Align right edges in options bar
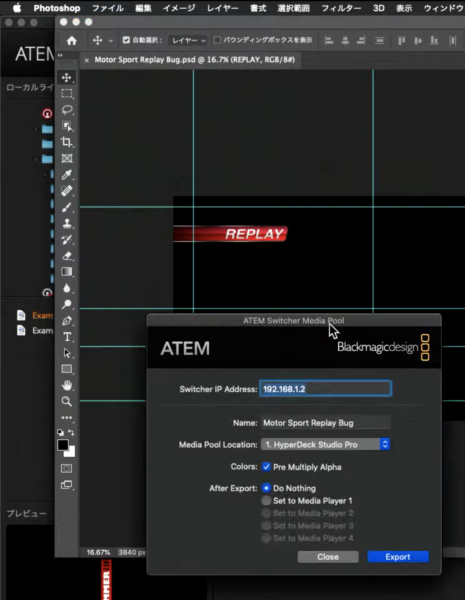Screen dimensions: 465x600 [x=361, y=40]
